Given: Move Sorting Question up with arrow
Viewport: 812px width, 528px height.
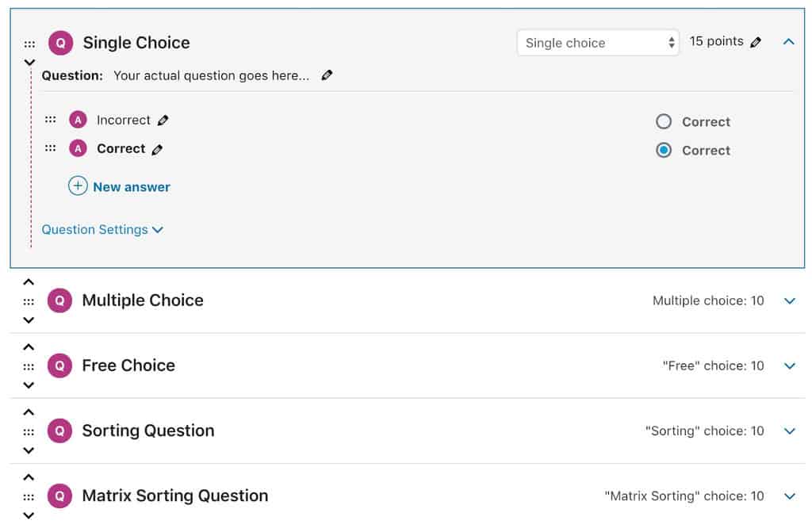Looking at the screenshot, I should [x=29, y=412].
